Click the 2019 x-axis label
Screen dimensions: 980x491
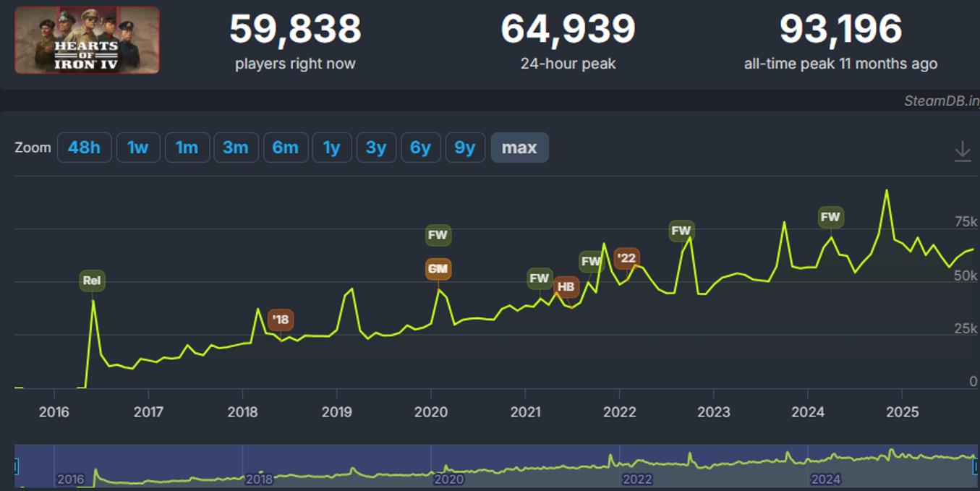(x=337, y=412)
